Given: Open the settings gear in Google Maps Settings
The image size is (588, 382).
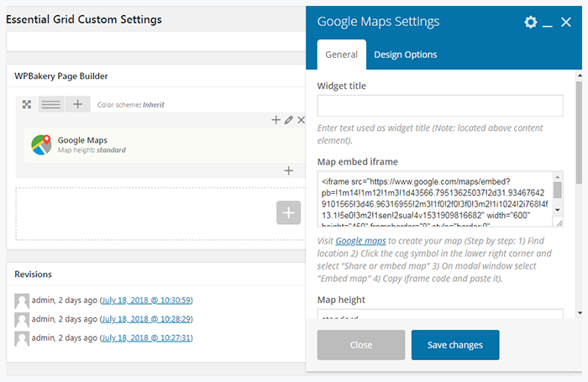Looking at the screenshot, I should (x=530, y=23).
